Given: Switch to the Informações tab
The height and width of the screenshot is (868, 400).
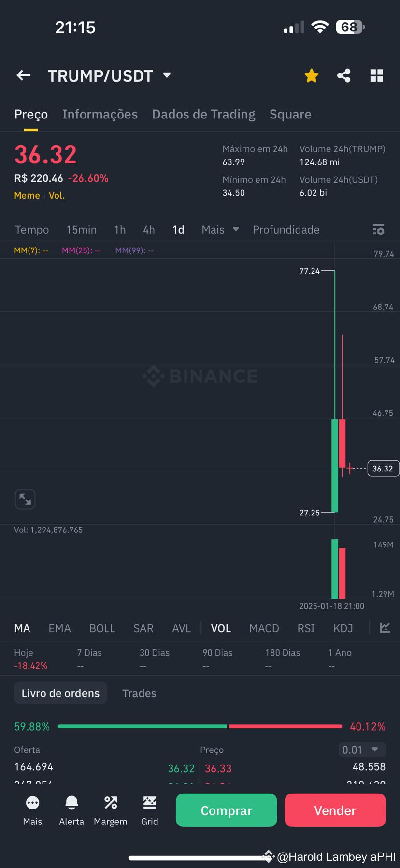Looking at the screenshot, I should (100, 114).
